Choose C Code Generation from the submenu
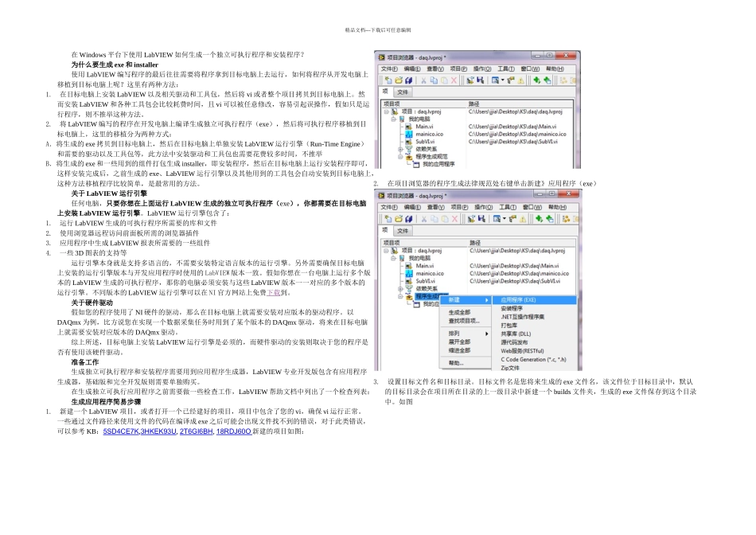 click(533, 359)
